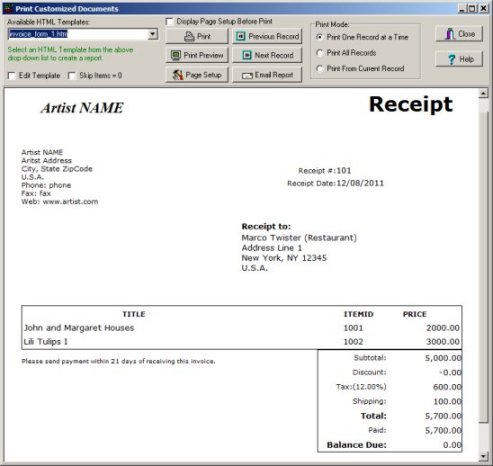This screenshot has width=493, height=466.
Task: Click the Next Record arrow icon
Action: (247, 55)
